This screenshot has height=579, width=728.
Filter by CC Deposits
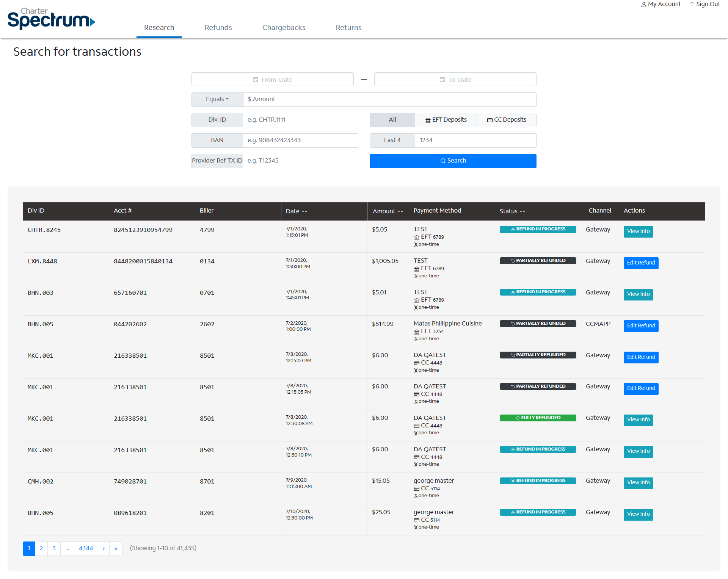click(x=507, y=120)
